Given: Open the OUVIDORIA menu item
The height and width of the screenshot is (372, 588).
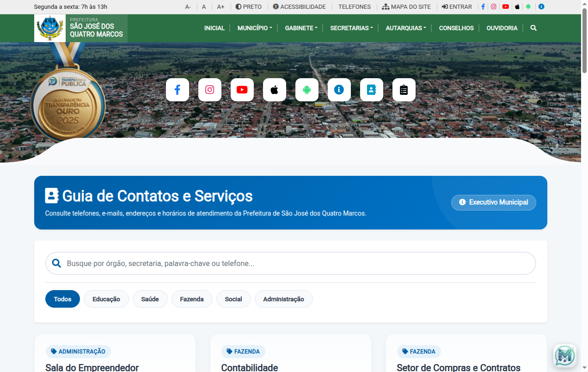Looking at the screenshot, I should tap(502, 28).
